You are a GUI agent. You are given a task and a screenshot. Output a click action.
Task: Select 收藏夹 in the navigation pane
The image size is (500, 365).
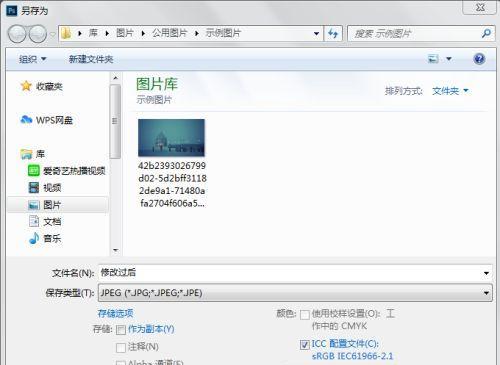49,86
